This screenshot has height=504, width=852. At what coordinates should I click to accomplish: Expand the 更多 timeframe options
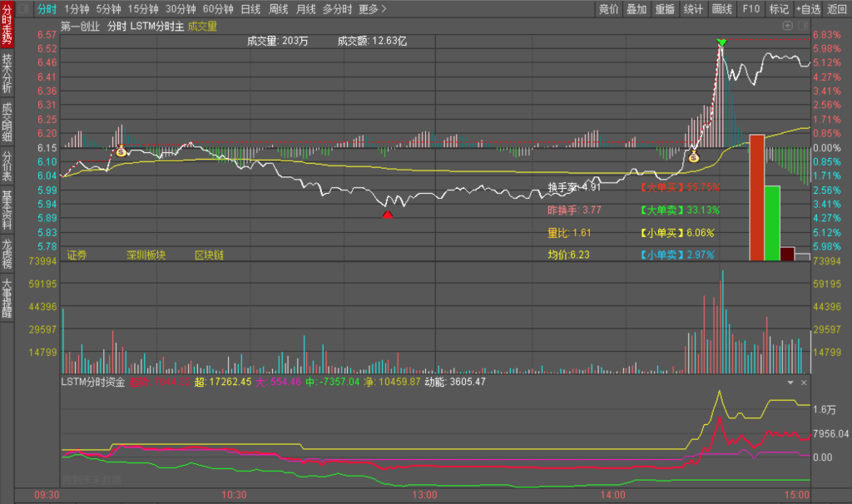(372, 9)
